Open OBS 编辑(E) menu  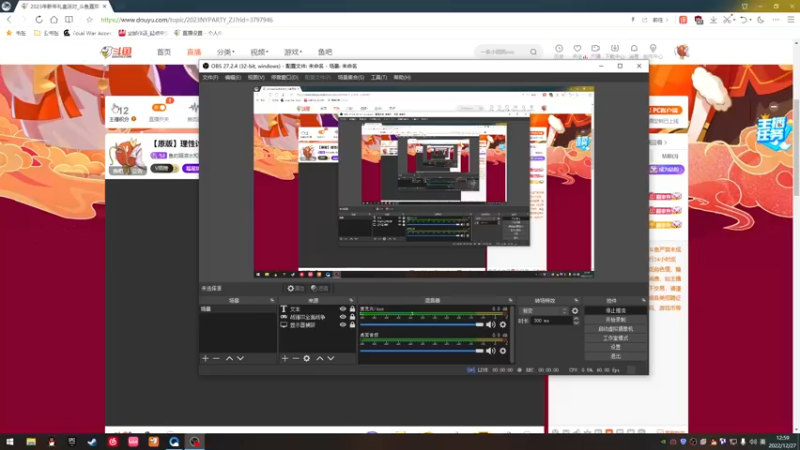point(233,78)
